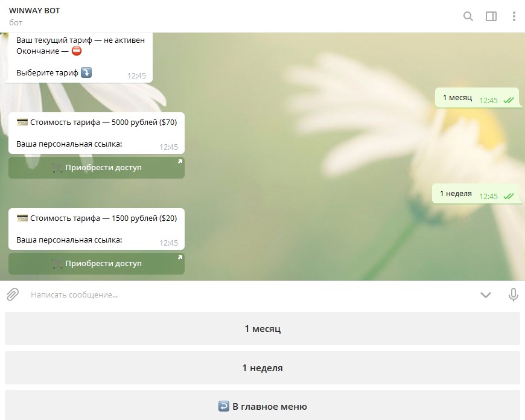Click the credit card emoji in 5000 rubles message
The image size is (525, 420).
tap(22, 122)
